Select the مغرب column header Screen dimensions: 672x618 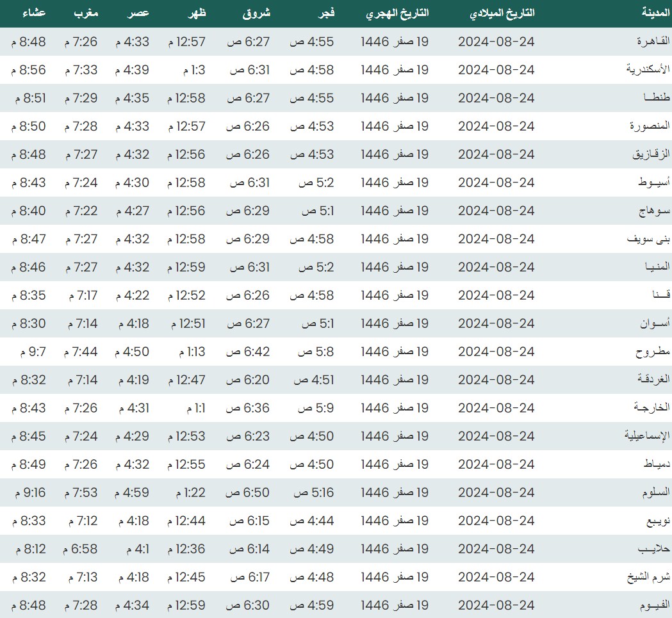(86, 13)
